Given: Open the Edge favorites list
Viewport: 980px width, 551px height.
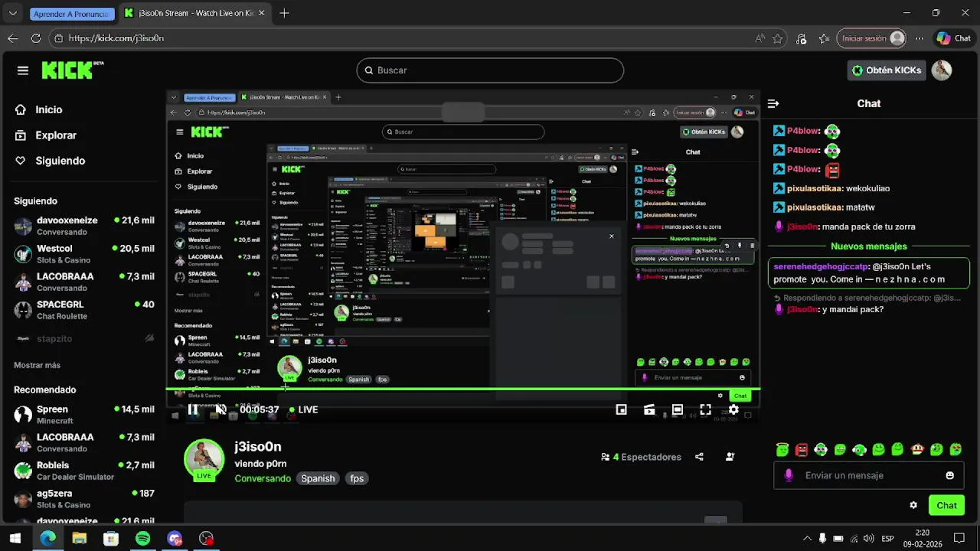Looking at the screenshot, I should 824,38.
